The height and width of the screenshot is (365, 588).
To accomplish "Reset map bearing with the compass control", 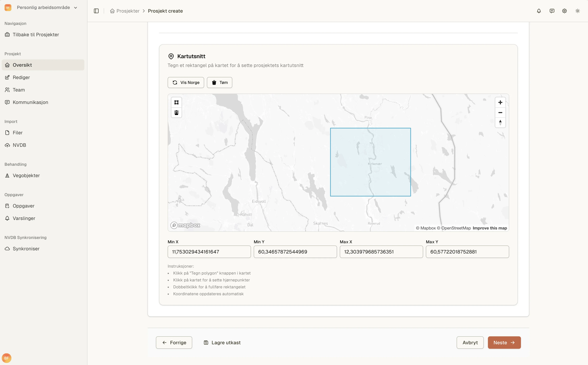I will tap(500, 123).
